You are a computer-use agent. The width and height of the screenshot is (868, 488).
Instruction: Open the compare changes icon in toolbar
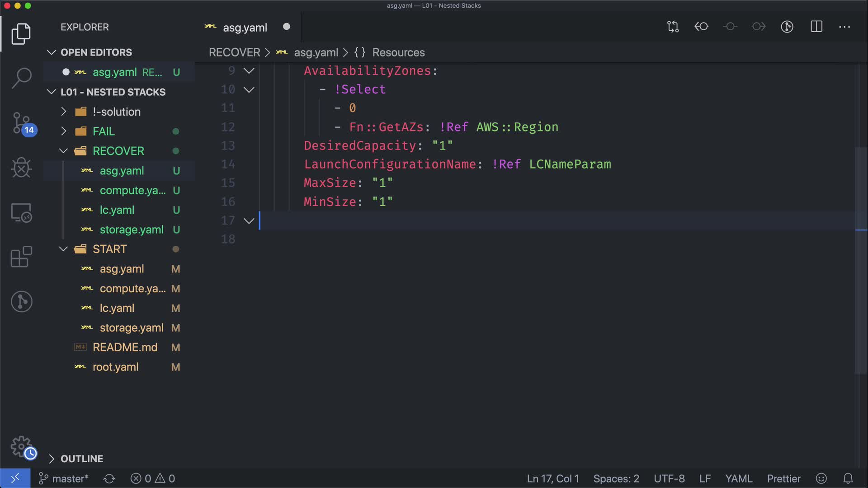coord(673,27)
